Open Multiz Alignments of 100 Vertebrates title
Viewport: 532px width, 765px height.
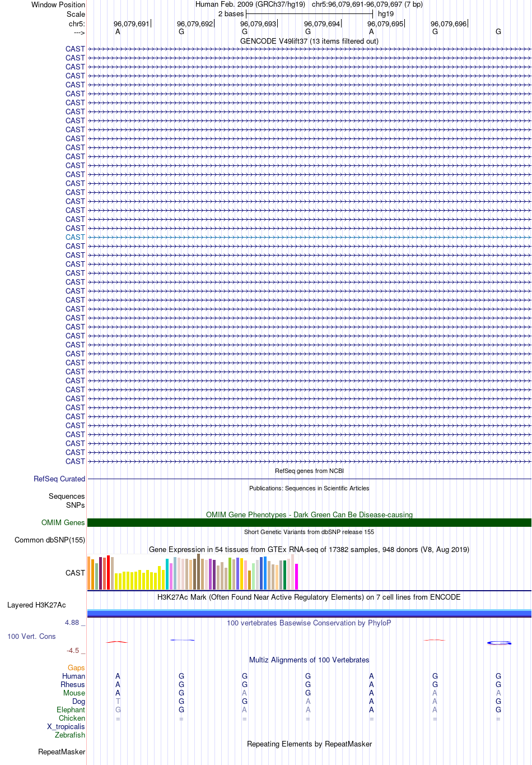[x=309, y=660]
